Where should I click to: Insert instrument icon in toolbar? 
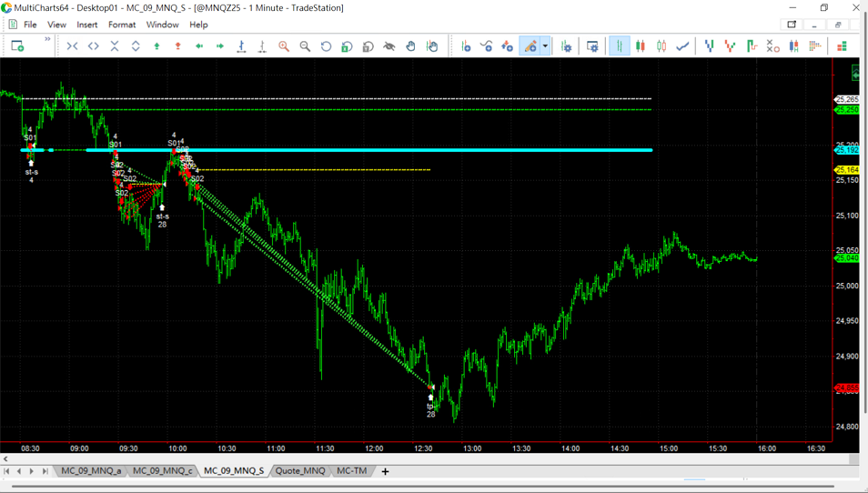point(466,46)
